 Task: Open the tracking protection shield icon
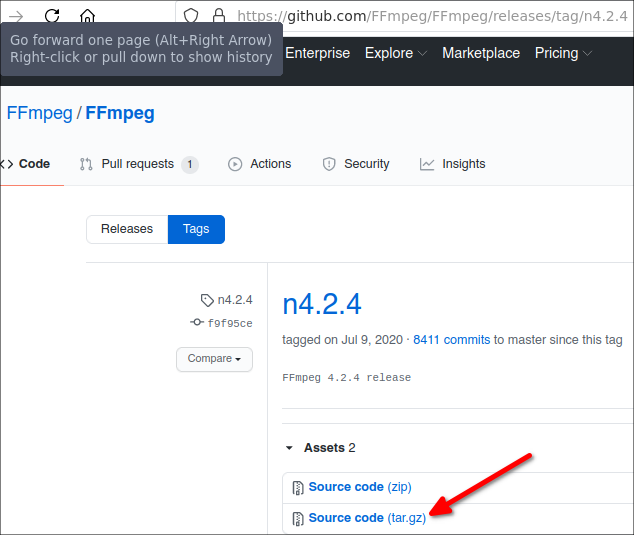[x=191, y=16]
